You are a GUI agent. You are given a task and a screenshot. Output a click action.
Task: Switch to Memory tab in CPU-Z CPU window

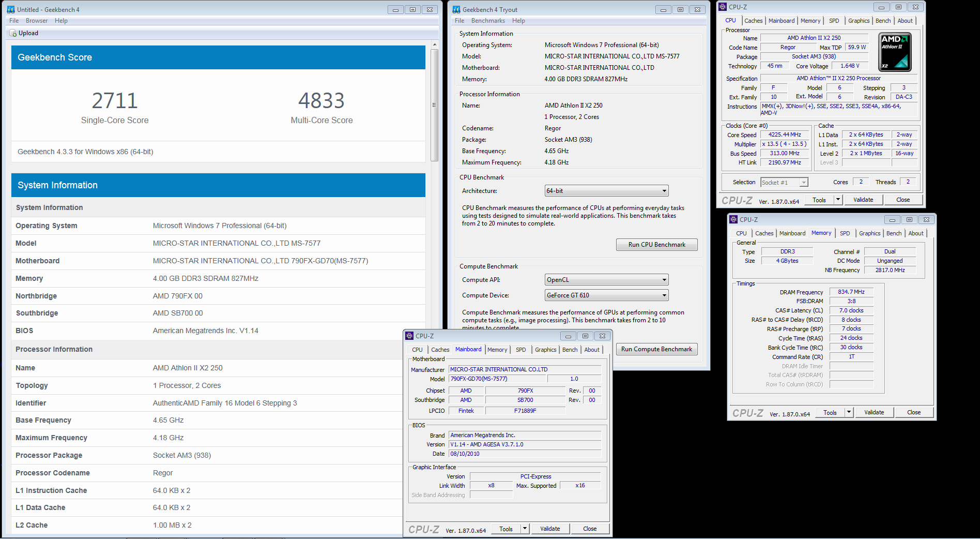click(x=810, y=21)
